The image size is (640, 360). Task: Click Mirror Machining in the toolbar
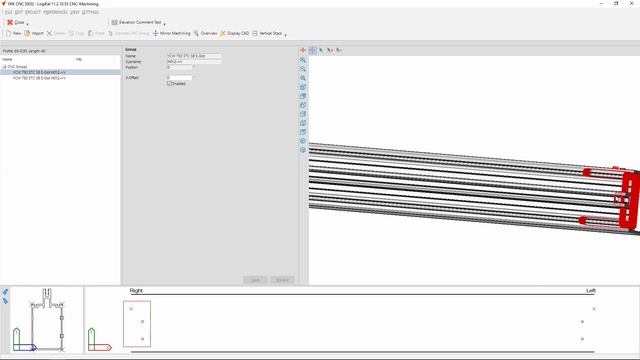coord(171,33)
